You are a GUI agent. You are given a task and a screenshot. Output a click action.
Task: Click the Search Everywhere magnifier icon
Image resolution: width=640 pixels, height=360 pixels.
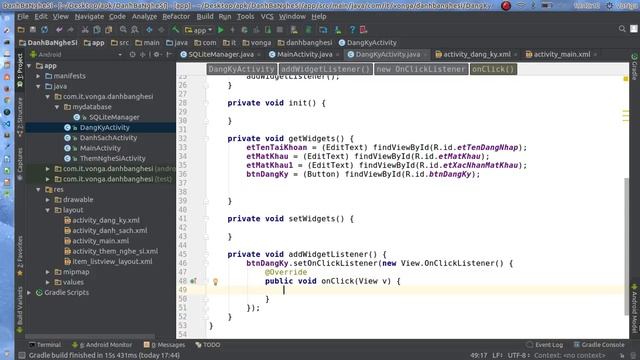pyautogui.click(x=622, y=29)
